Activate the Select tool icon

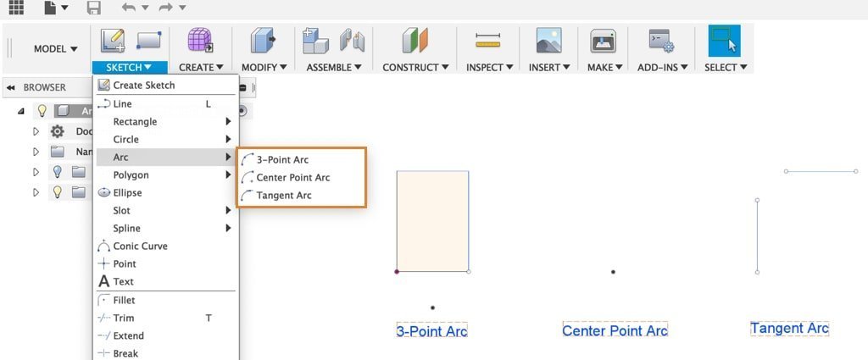coord(724,41)
